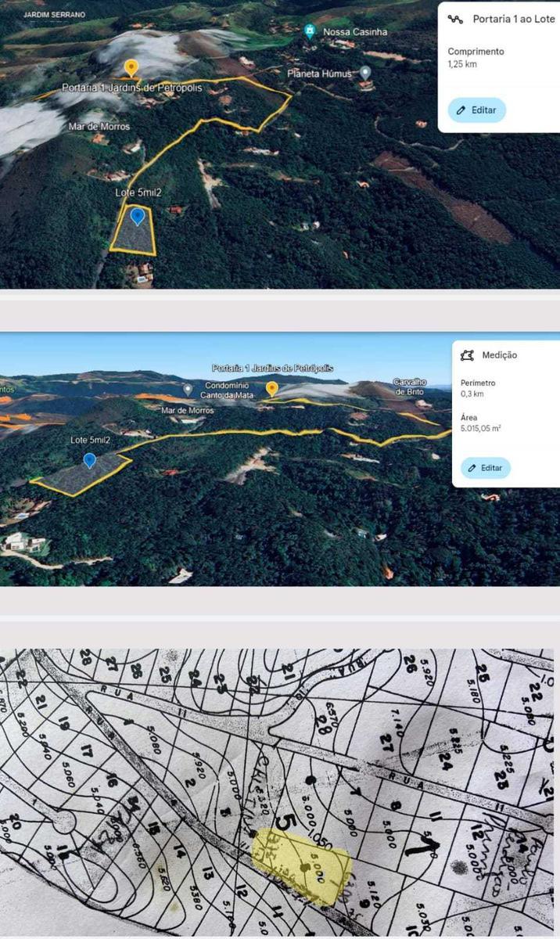The height and width of the screenshot is (939, 560).
Task: Click the Medição panel title
Action: (500, 355)
